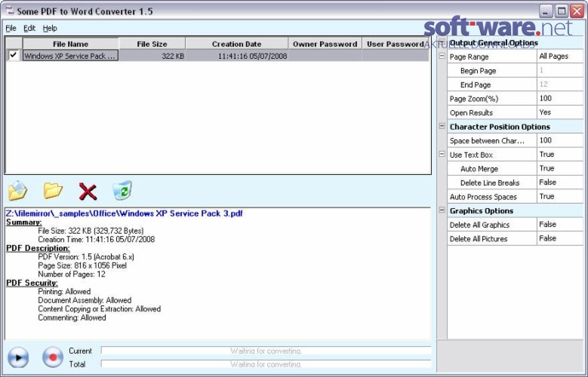
Task: Click the Number of Pages: 12 line
Action: point(72,274)
